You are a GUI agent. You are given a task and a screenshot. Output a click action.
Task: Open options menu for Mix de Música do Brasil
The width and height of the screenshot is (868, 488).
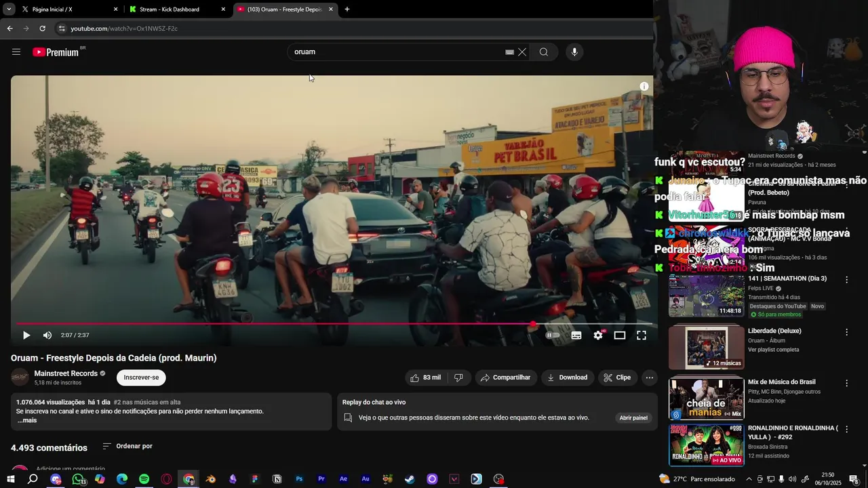click(x=846, y=383)
